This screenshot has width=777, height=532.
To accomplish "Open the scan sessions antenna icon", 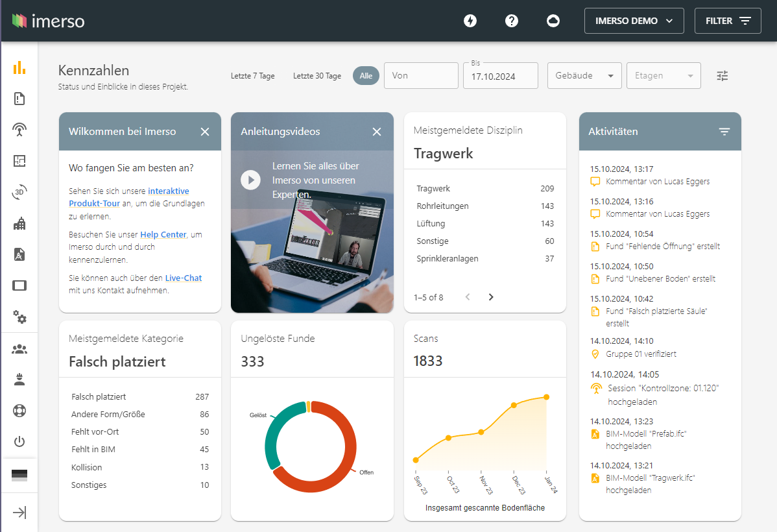I will tap(19, 129).
